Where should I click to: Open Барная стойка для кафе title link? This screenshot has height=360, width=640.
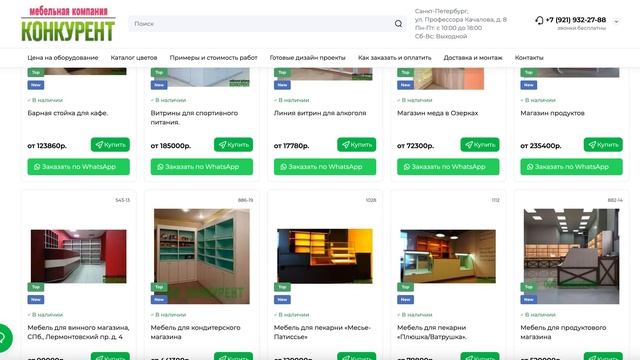click(x=68, y=113)
